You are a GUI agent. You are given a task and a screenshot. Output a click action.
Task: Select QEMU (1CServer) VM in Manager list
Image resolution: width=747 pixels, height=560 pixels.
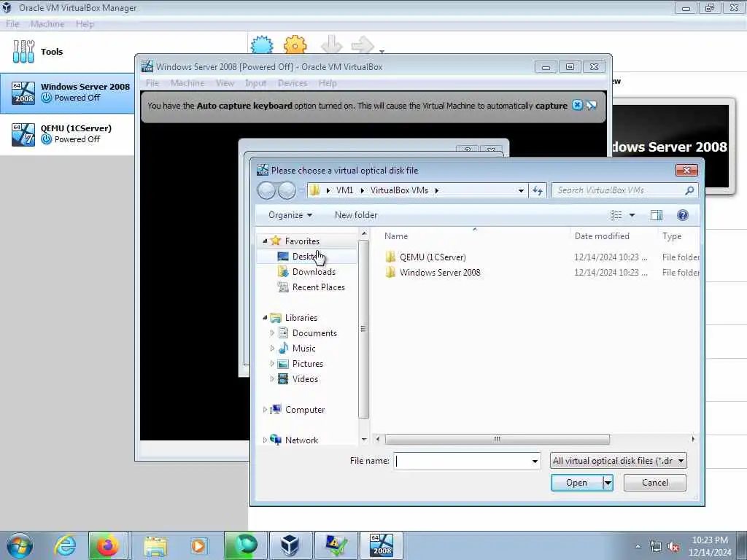pos(66,134)
